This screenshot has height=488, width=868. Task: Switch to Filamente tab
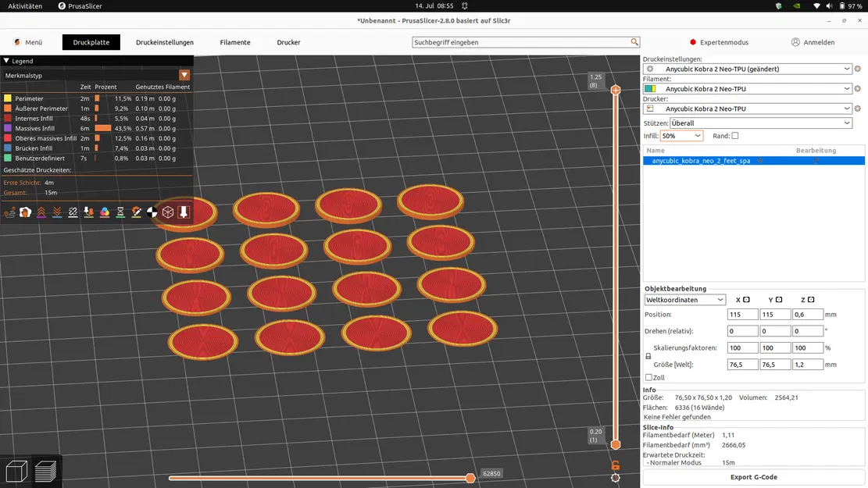tap(235, 42)
